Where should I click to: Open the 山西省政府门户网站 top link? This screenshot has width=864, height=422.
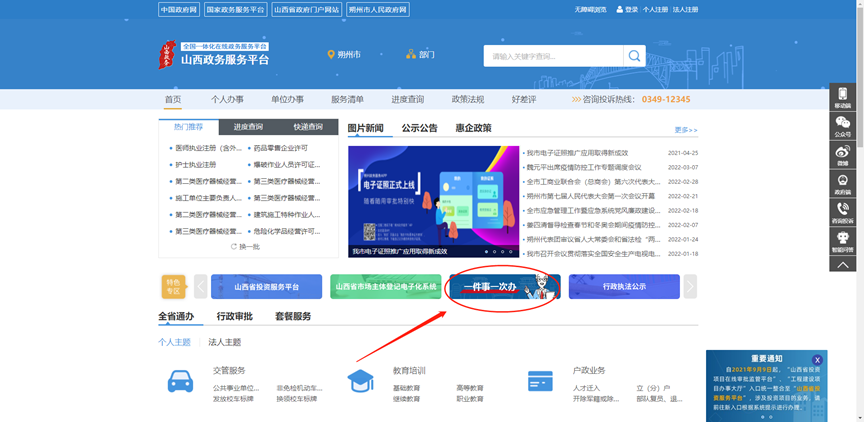(x=307, y=9)
